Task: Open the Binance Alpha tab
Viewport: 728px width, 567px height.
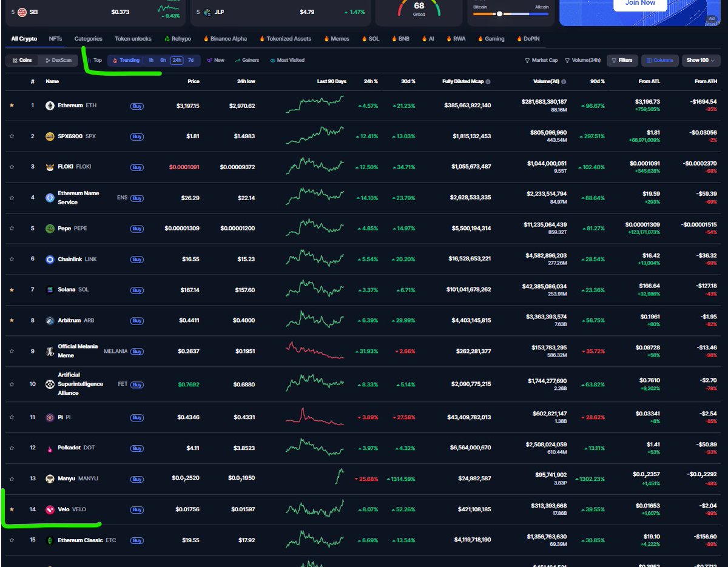Action: [225, 39]
